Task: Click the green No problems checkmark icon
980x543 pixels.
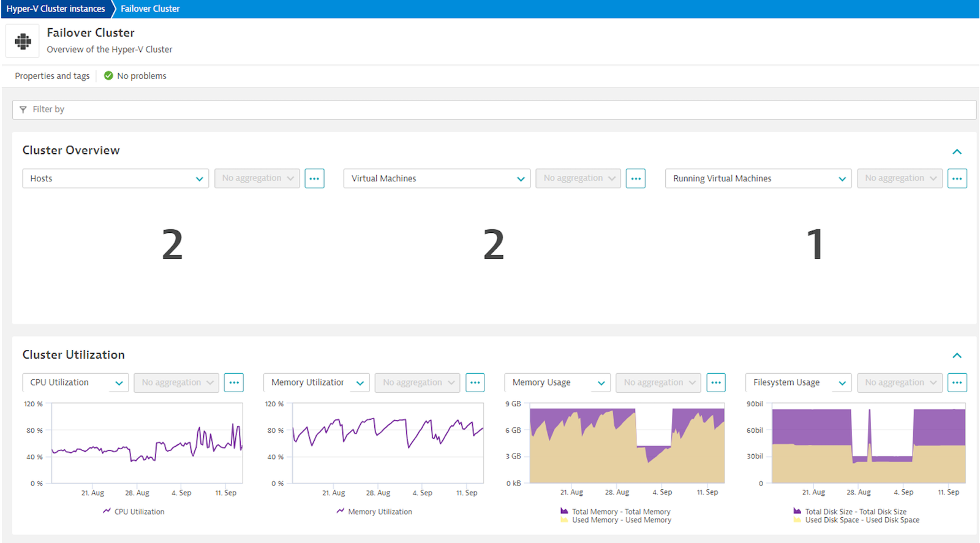Action: coord(108,75)
